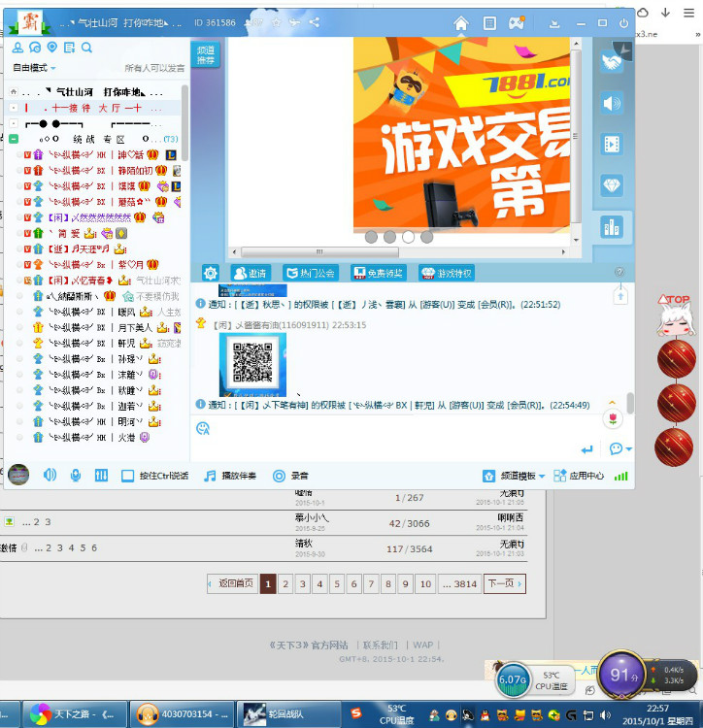
Task: Open the list panel icon in title bar
Action: pos(489,22)
